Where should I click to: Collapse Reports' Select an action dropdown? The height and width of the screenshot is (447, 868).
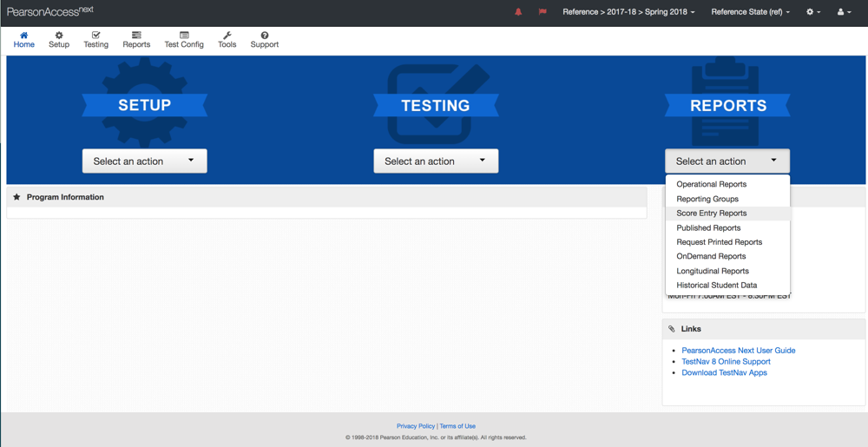pyautogui.click(x=727, y=161)
